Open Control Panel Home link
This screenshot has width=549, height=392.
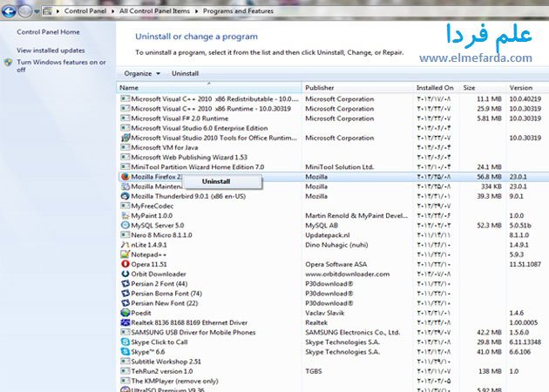[x=48, y=32]
